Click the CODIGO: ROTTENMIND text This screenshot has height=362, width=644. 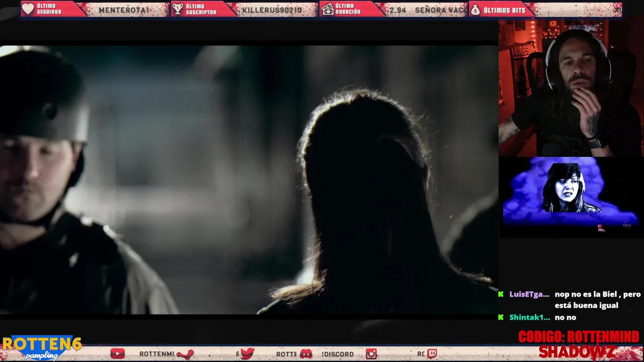pos(579,337)
